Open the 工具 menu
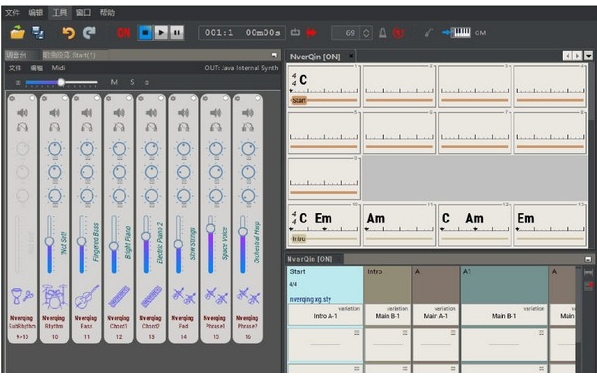Screen dimensions: 597x384 point(59,13)
